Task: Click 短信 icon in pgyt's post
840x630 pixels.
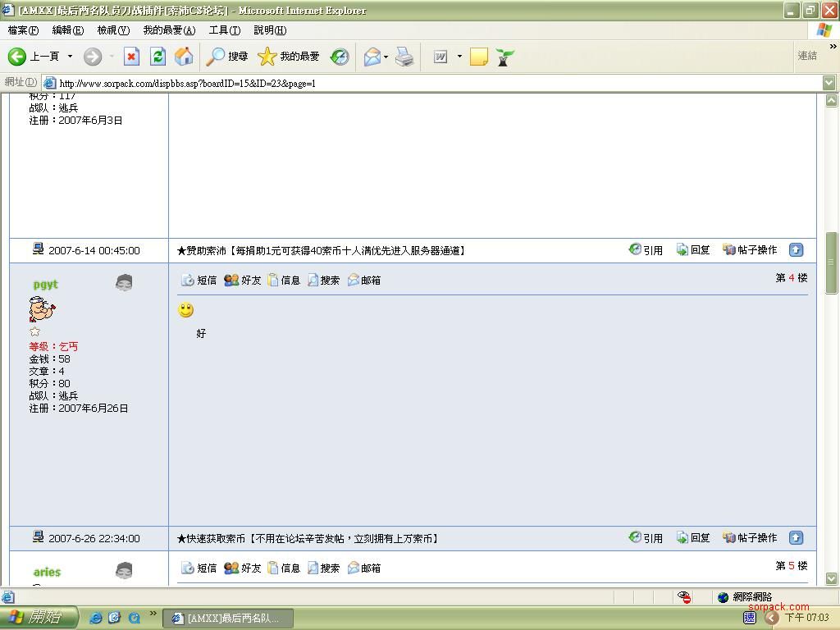Action: pyautogui.click(x=199, y=280)
